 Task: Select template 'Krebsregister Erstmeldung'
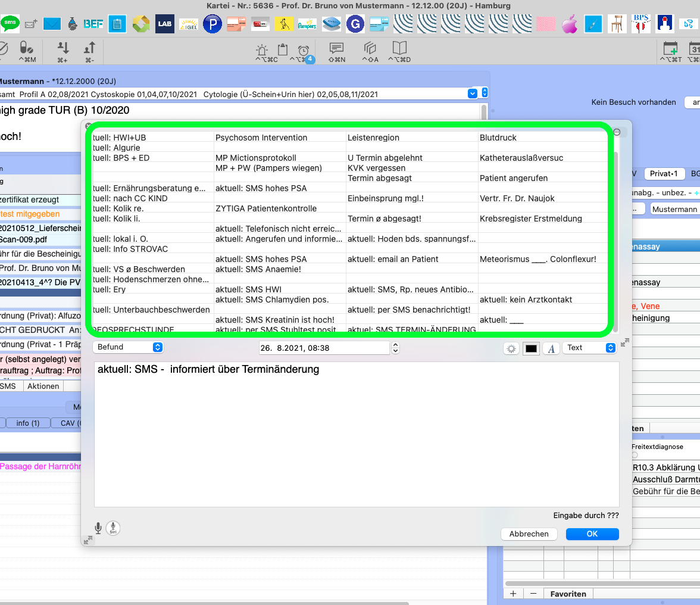coord(531,219)
